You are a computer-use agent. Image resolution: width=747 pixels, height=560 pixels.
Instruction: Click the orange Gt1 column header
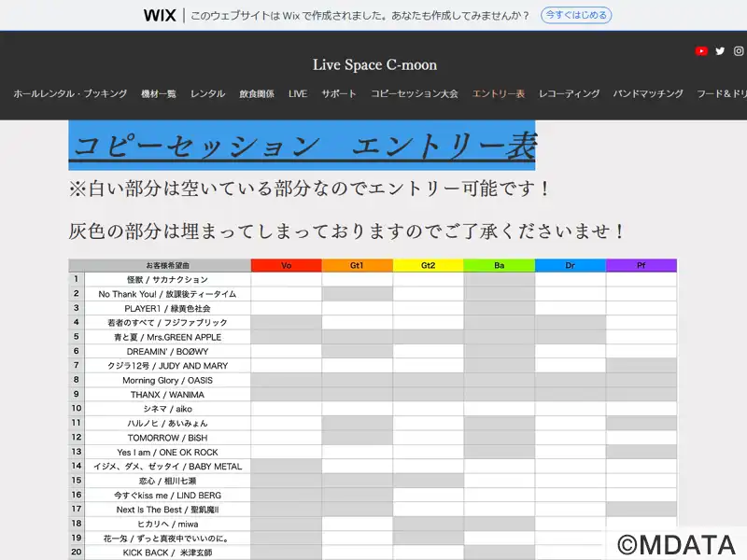[x=358, y=265]
